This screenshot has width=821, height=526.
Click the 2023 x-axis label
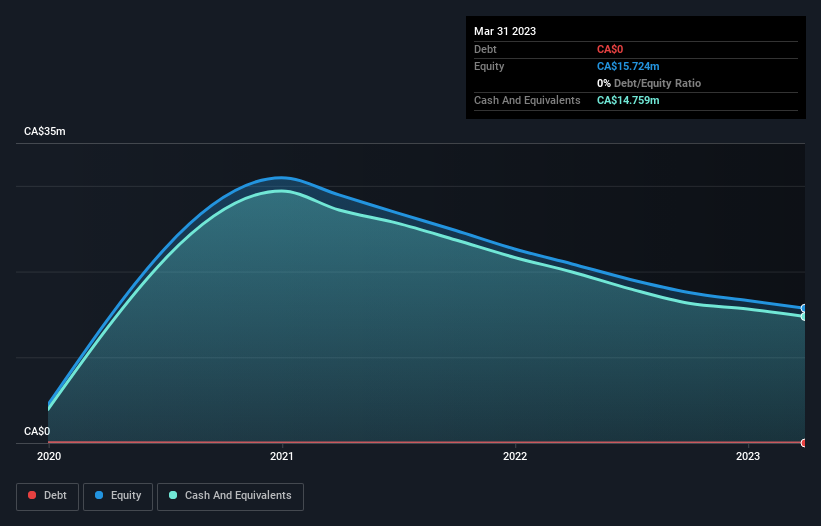click(748, 456)
